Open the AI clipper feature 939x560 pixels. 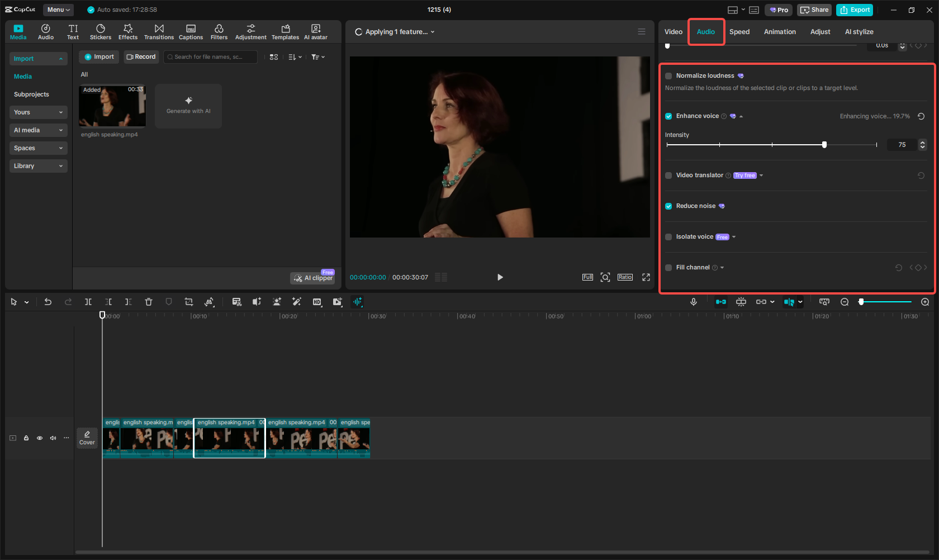312,278
